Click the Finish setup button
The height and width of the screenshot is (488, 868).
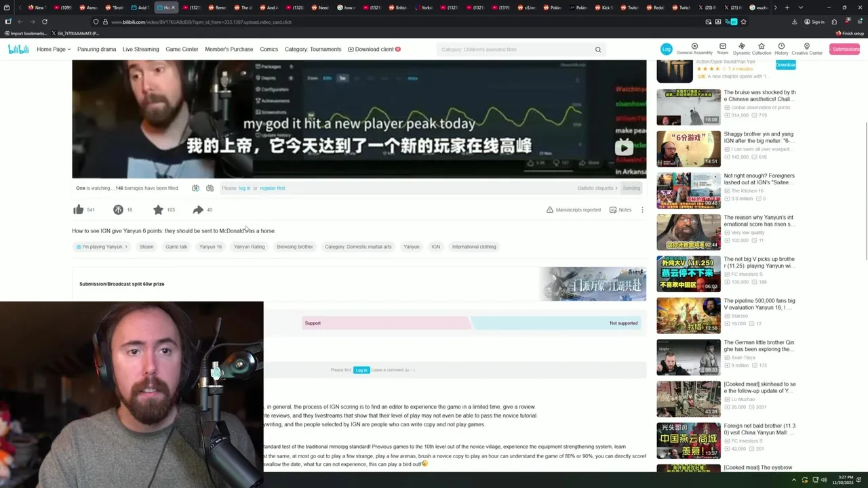850,33
